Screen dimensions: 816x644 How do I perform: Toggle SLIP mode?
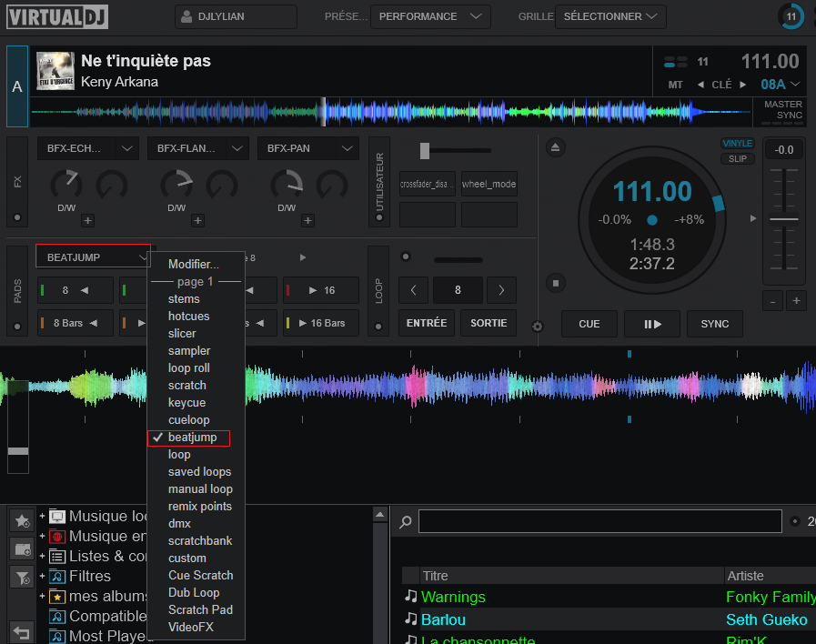(738, 158)
